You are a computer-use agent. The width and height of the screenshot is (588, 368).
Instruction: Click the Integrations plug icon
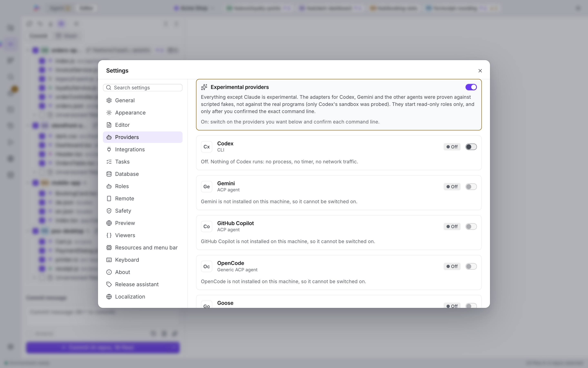[x=109, y=149]
